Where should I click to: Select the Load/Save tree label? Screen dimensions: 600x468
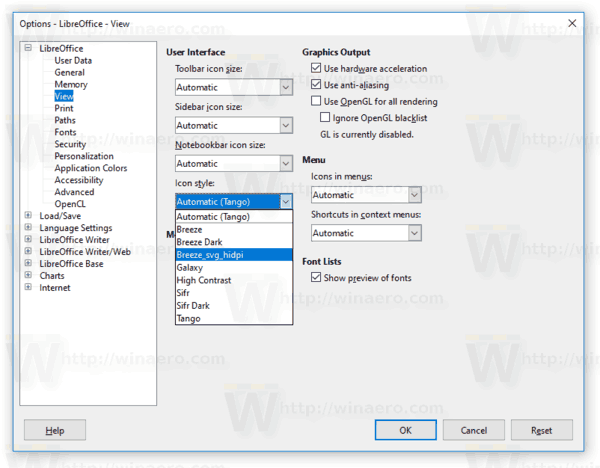pyautogui.click(x=60, y=215)
